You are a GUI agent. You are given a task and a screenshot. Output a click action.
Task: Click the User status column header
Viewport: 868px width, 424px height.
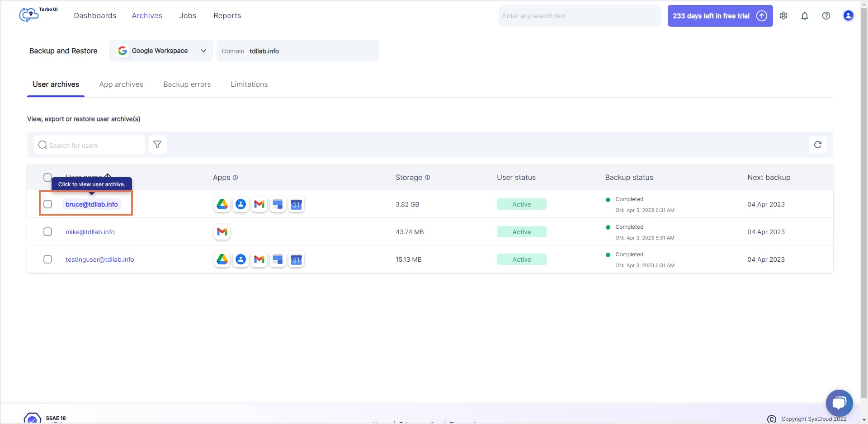click(516, 178)
